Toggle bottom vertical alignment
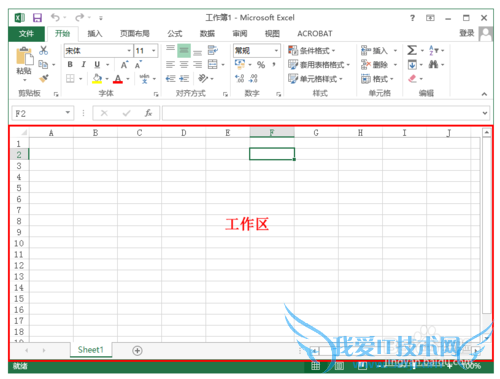The width and height of the screenshot is (500, 379). pyautogui.click(x=198, y=52)
